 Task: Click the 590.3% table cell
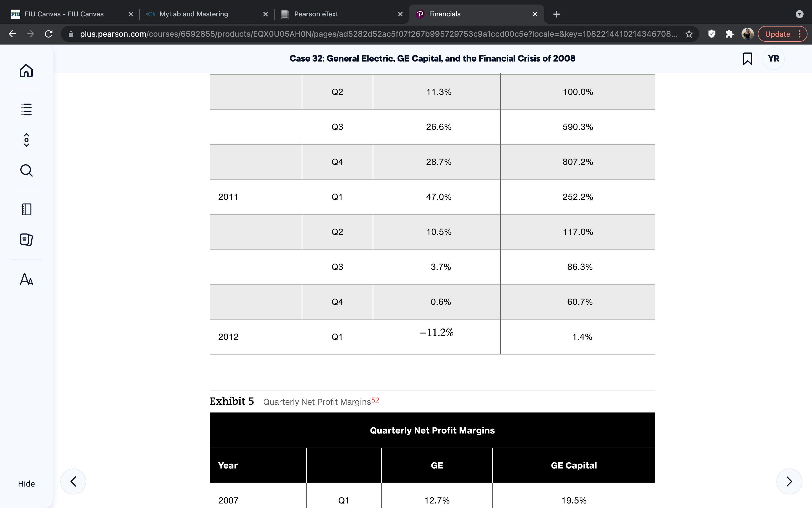[x=578, y=127]
